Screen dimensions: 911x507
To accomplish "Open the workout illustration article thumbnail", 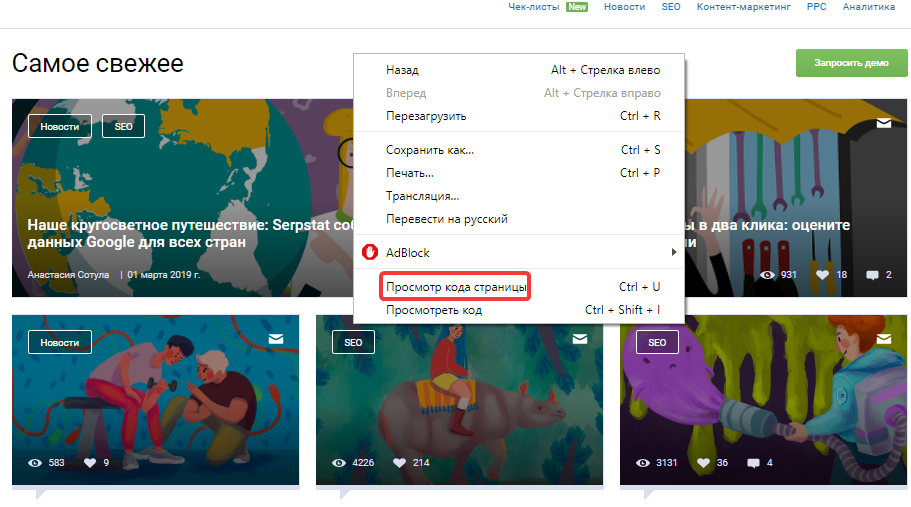I will pos(156,400).
